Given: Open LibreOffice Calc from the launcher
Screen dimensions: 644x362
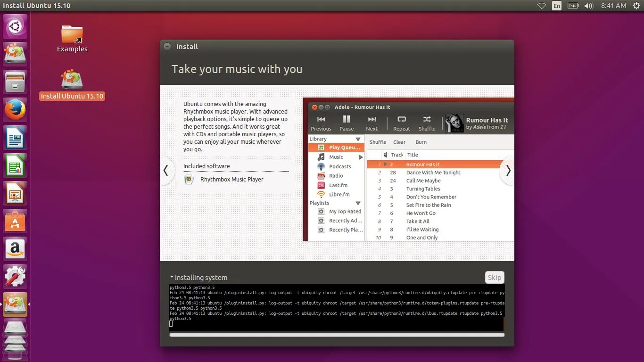Looking at the screenshot, I should pyautogui.click(x=15, y=165).
